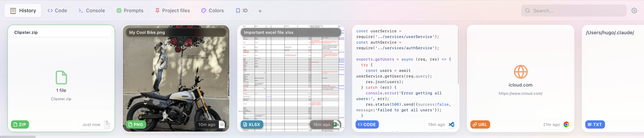Open the Project files tab
The height and width of the screenshot is (138, 644).
pos(172,11)
